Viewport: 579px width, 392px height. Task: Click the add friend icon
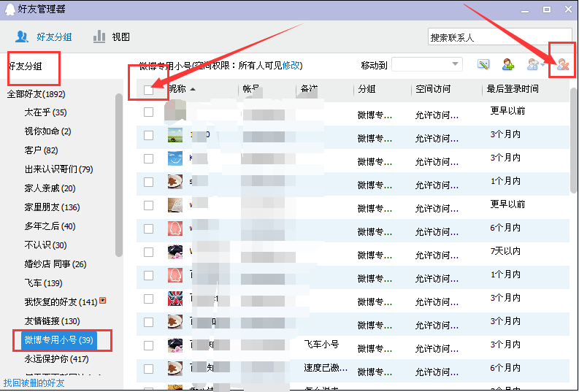click(509, 65)
